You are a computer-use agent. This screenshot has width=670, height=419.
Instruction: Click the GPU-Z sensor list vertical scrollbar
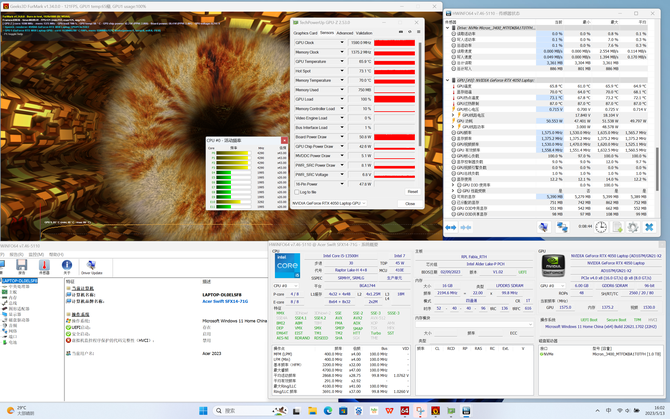click(420, 94)
